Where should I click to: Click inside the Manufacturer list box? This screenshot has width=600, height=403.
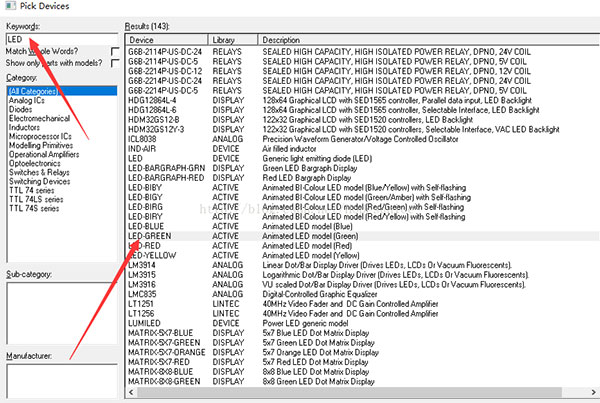click(62, 381)
